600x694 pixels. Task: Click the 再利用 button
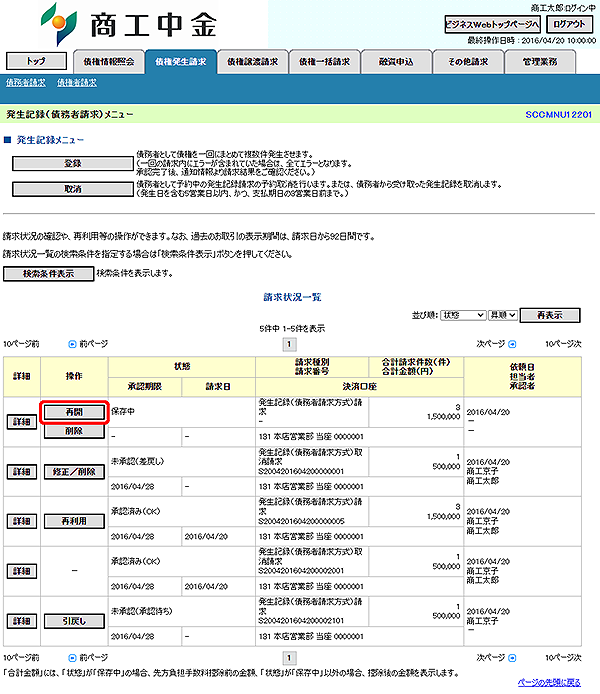click(74, 521)
